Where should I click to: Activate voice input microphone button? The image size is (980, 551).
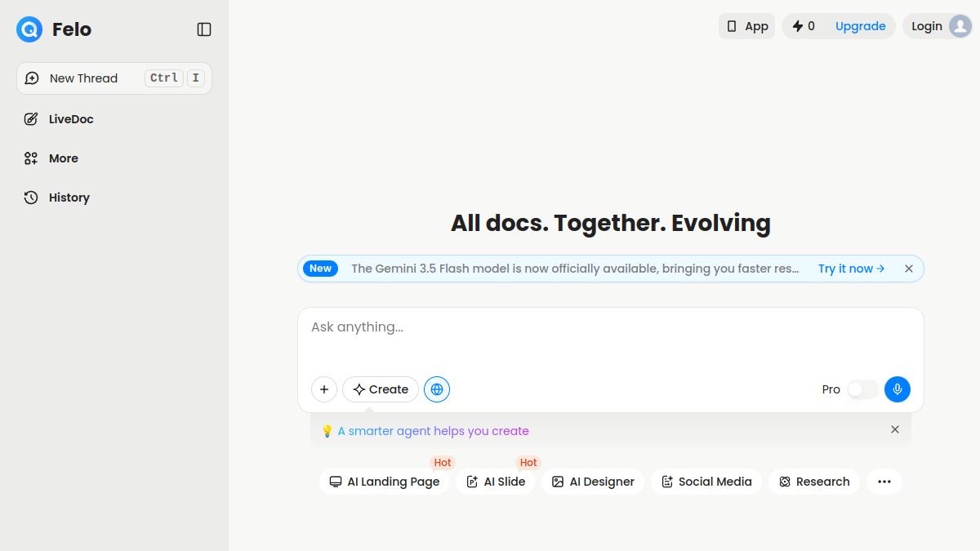click(x=898, y=389)
